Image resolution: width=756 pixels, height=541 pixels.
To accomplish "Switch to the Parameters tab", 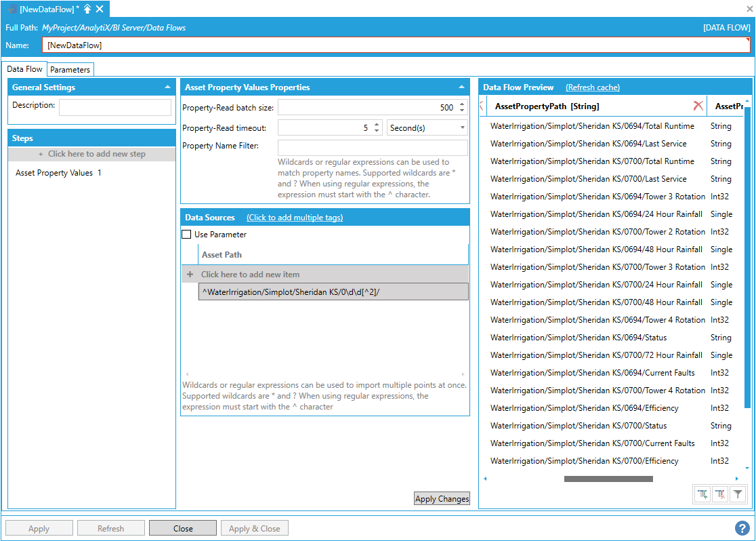I will [70, 70].
